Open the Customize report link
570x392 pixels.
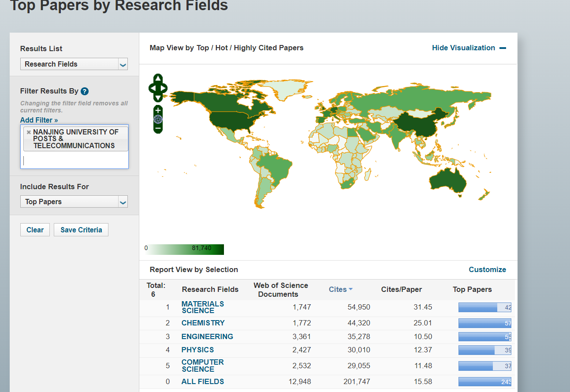click(x=487, y=269)
